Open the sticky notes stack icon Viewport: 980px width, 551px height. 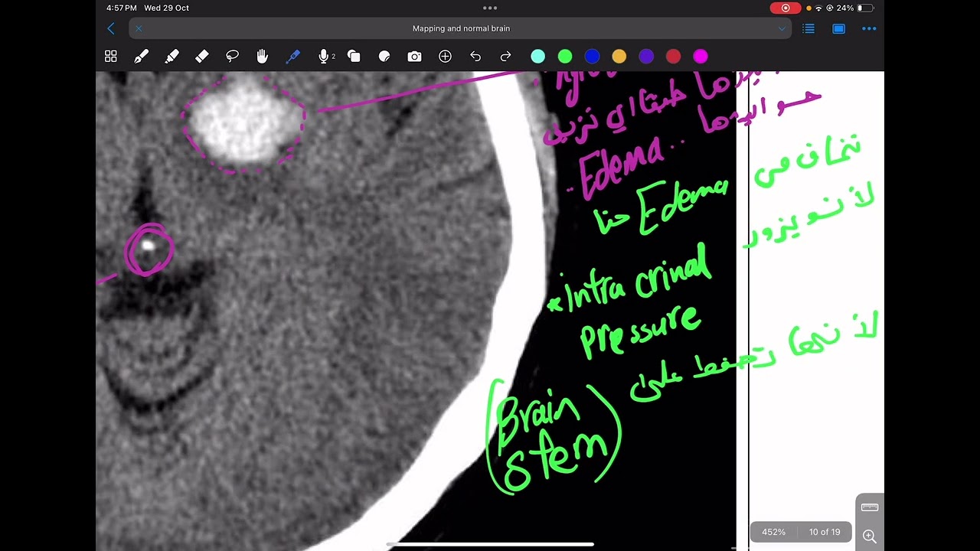coord(354,56)
